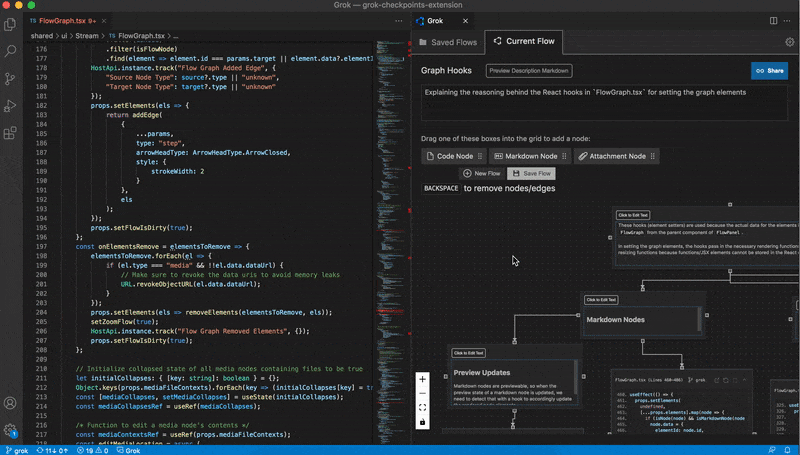Click 'setZoomFlow(true);' on line 205

tap(124, 322)
